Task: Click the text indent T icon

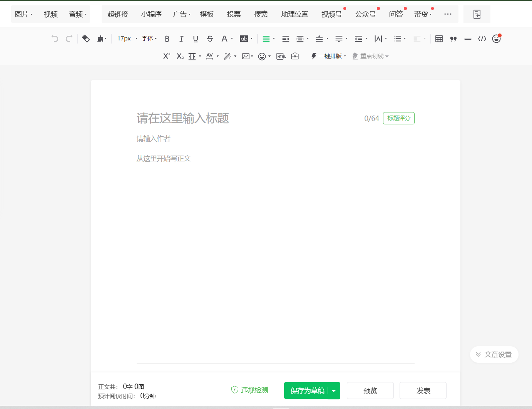Action: tap(192, 56)
